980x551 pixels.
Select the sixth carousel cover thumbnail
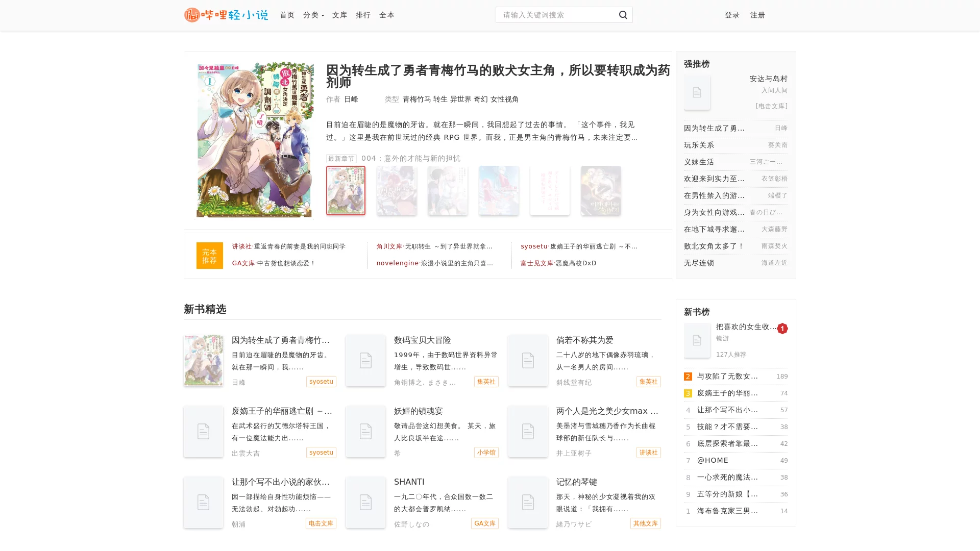(601, 190)
